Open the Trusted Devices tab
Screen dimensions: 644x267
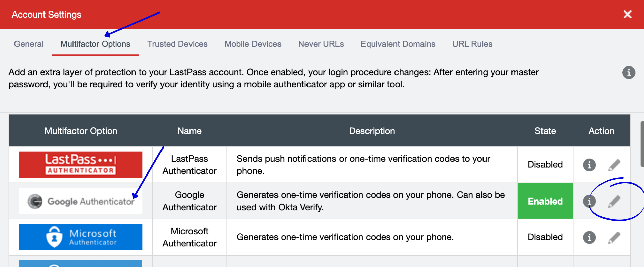tap(177, 44)
